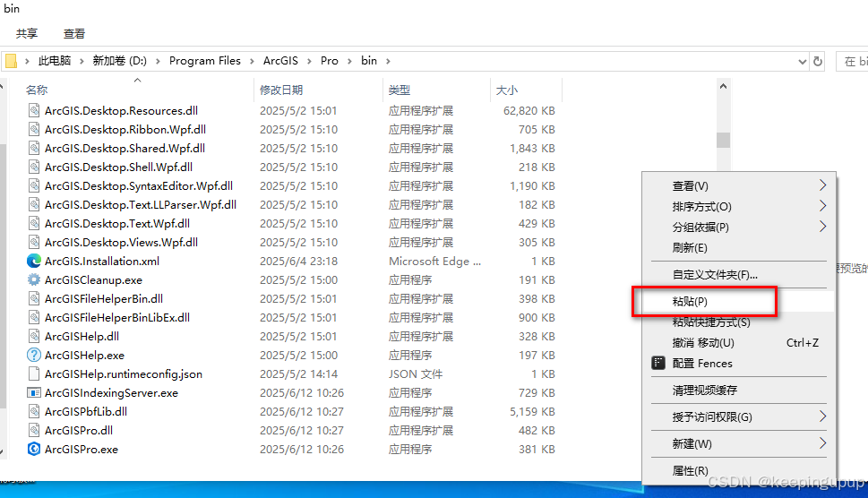The width and height of the screenshot is (868, 498).
Task: Click the 5,159 KB size value
Action: point(532,412)
